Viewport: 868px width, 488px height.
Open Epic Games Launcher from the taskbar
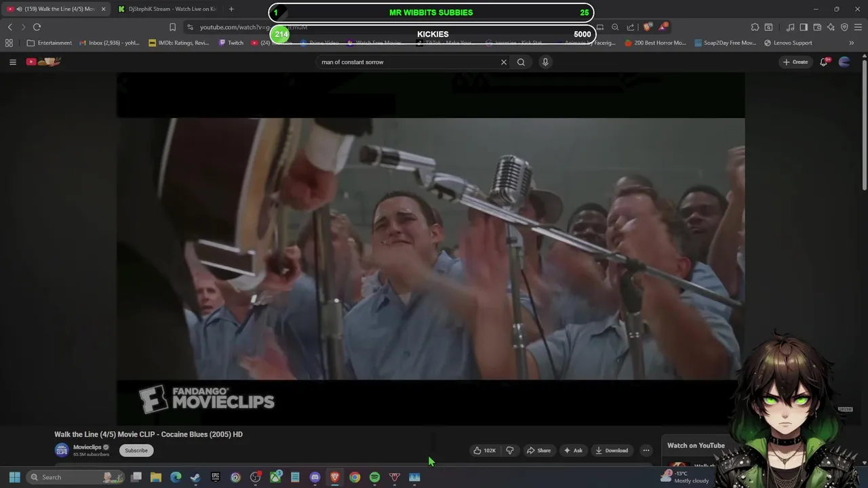point(216,477)
